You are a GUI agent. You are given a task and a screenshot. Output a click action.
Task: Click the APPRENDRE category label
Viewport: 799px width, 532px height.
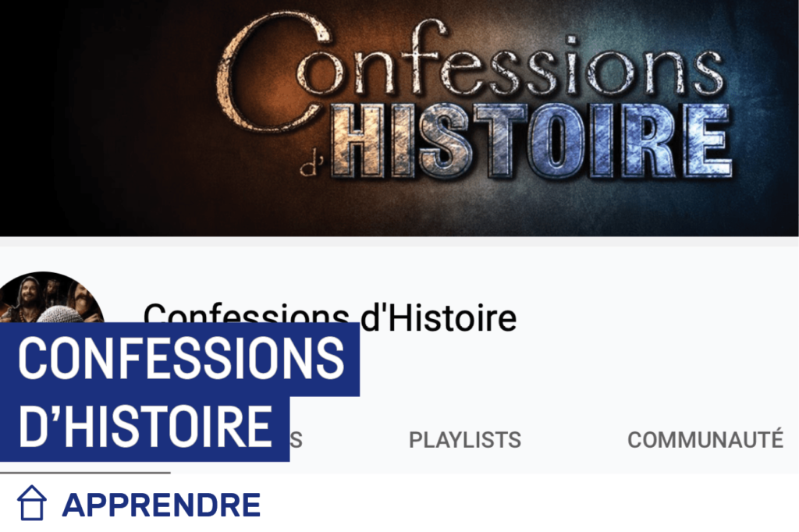[161, 505]
